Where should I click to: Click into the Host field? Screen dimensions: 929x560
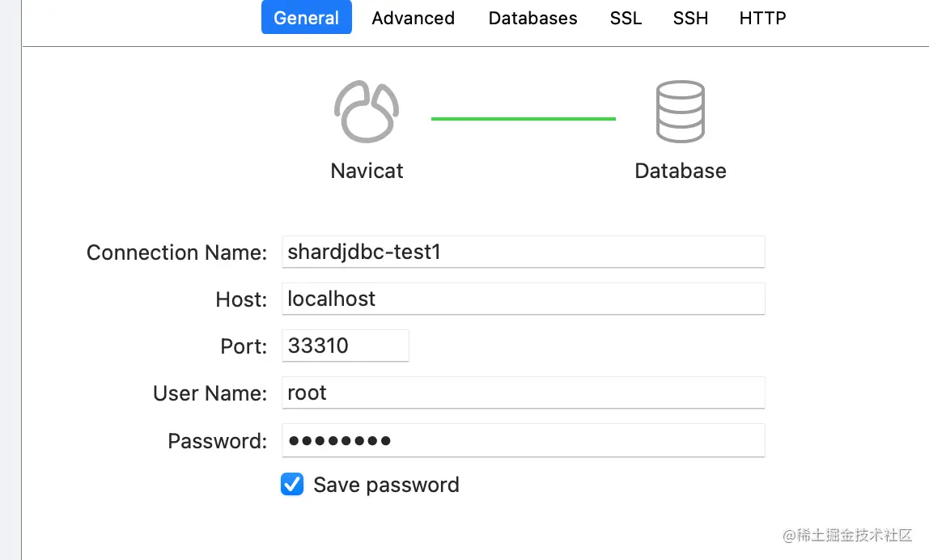(x=523, y=299)
